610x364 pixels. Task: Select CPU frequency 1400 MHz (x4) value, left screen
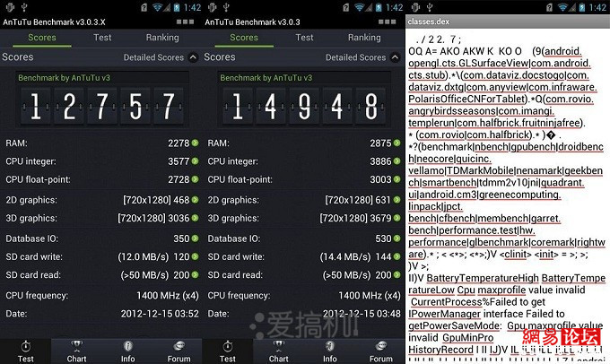pyautogui.click(x=167, y=296)
